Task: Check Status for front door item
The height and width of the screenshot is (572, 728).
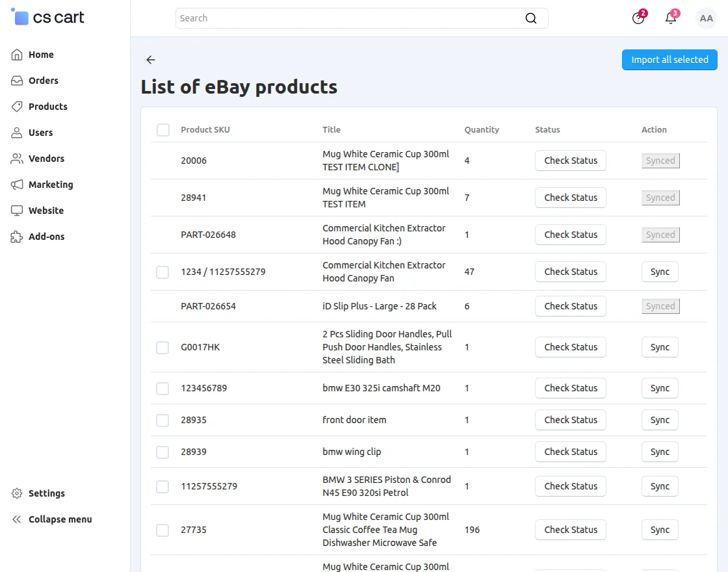Action: tap(570, 420)
